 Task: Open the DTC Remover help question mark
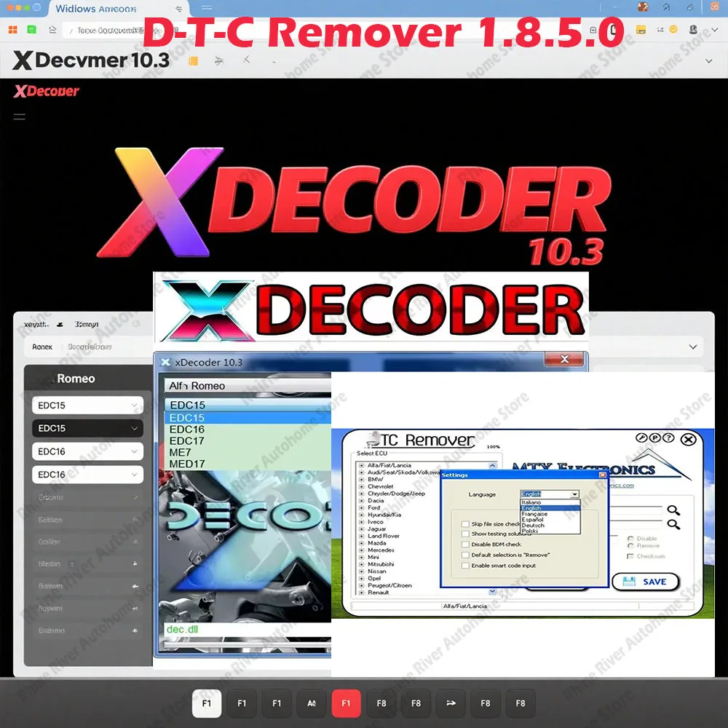click(668, 438)
